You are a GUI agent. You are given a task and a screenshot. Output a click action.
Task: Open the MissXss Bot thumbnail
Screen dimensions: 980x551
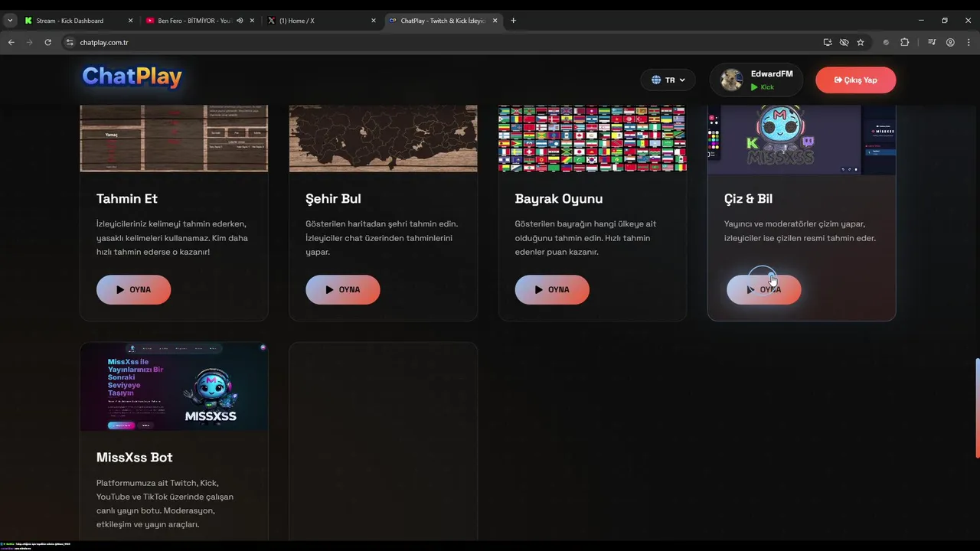[174, 387]
